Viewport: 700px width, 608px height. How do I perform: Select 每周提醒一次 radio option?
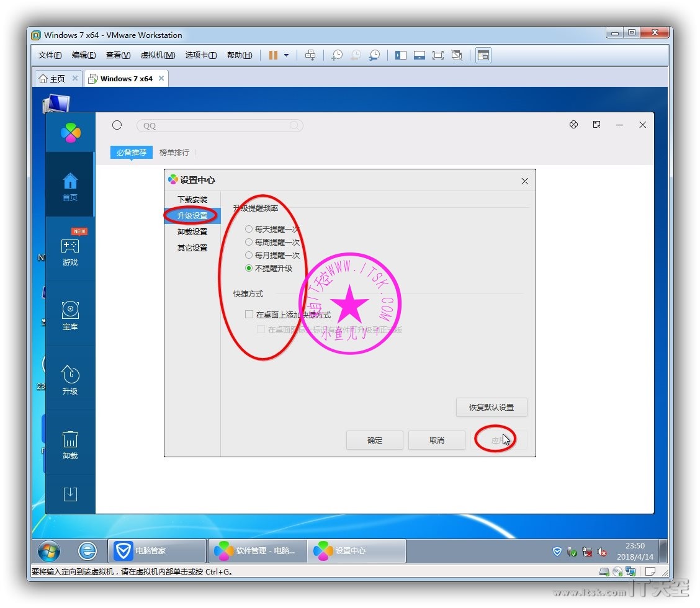point(249,242)
